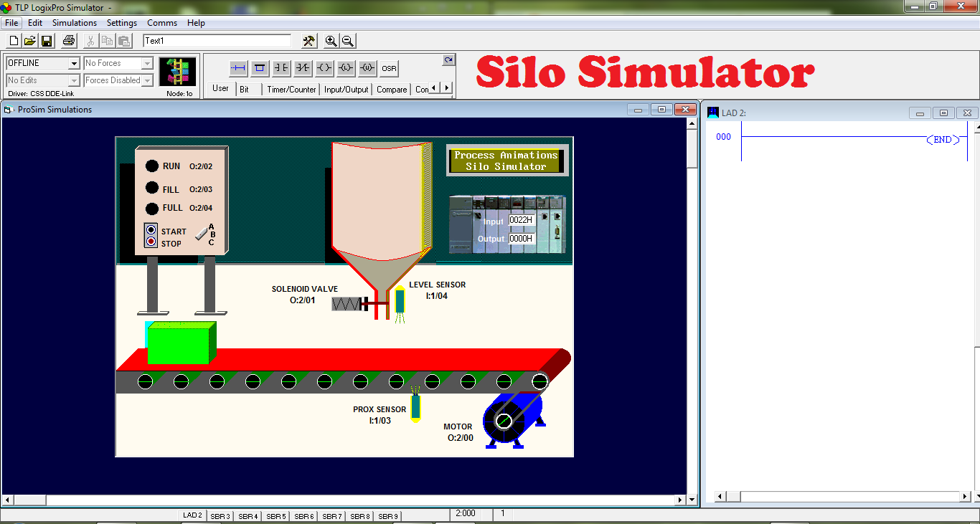Open a file using the folder toolbar icon
Screen dimensions: 980x524
tap(29, 41)
